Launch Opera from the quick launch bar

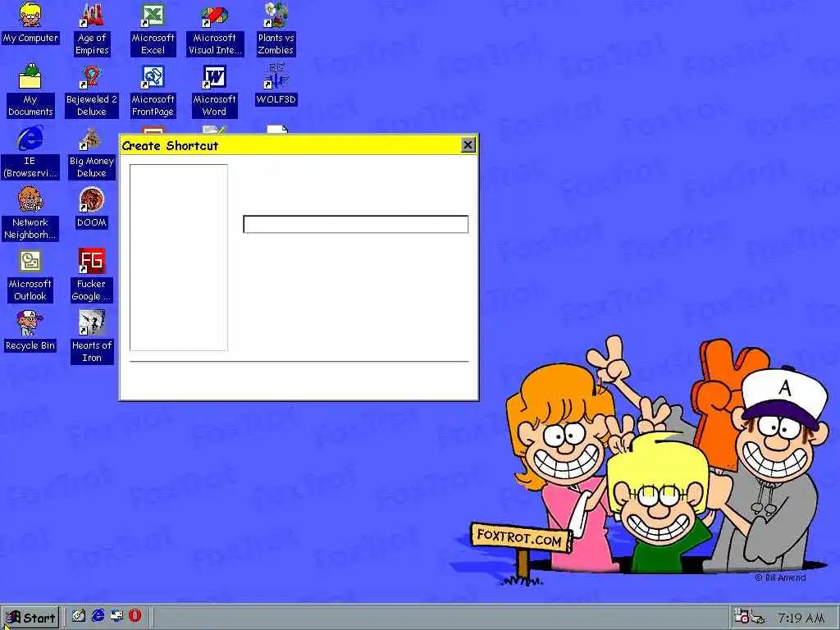pyautogui.click(x=135, y=615)
